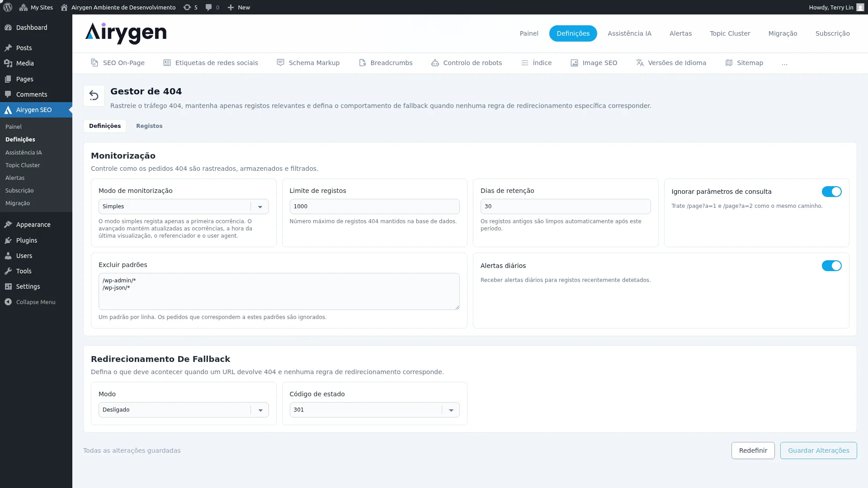Open Definições in sidebar submenu
Viewport: 868px width, 488px height.
(20, 140)
